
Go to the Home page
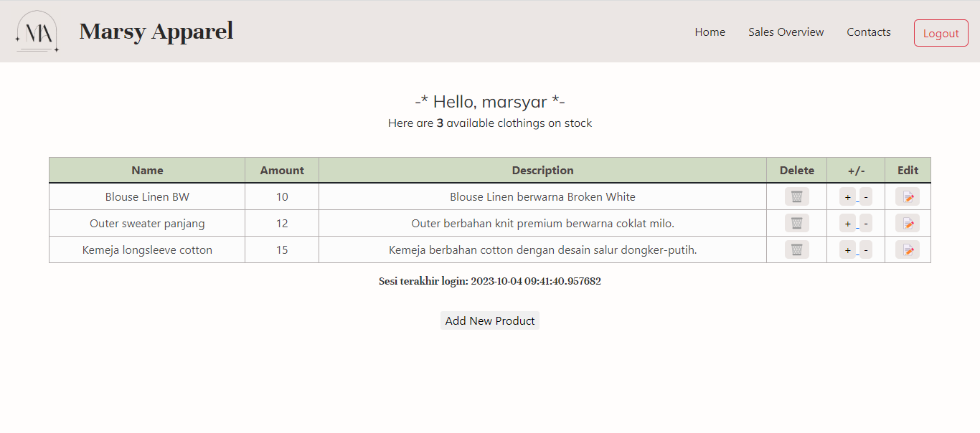click(x=710, y=32)
